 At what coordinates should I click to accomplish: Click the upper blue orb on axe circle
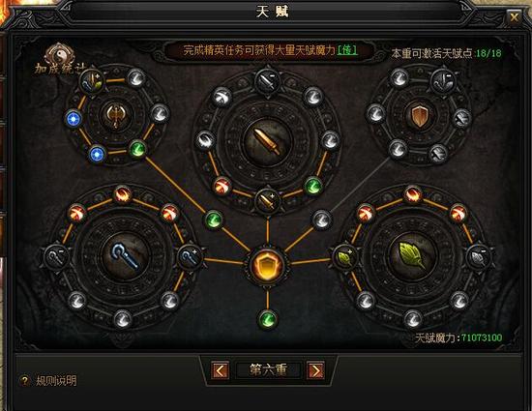(x=74, y=119)
